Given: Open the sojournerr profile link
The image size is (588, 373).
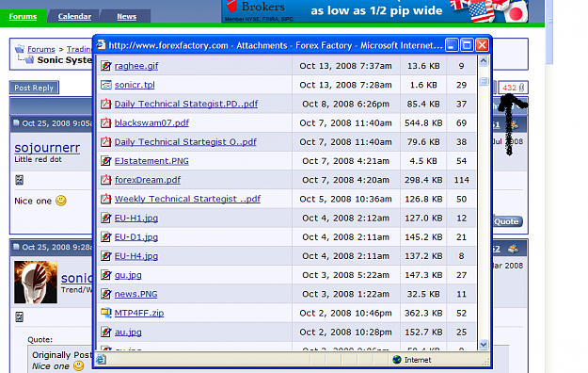Looking at the screenshot, I should (47, 148).
